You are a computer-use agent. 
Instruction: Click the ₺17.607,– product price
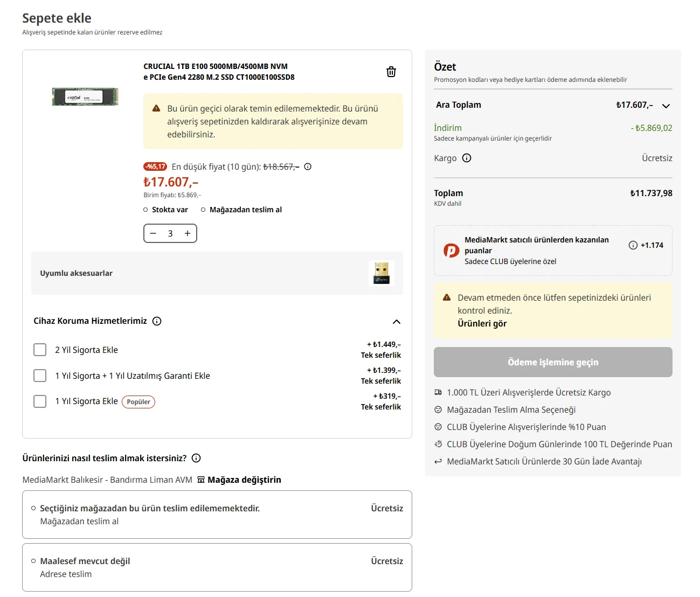point(171,182)
